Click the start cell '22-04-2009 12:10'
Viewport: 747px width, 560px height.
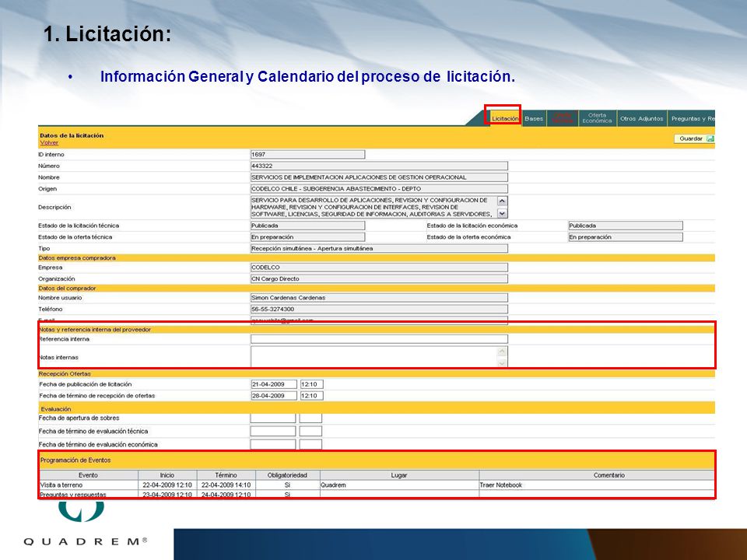pos(167,485)
